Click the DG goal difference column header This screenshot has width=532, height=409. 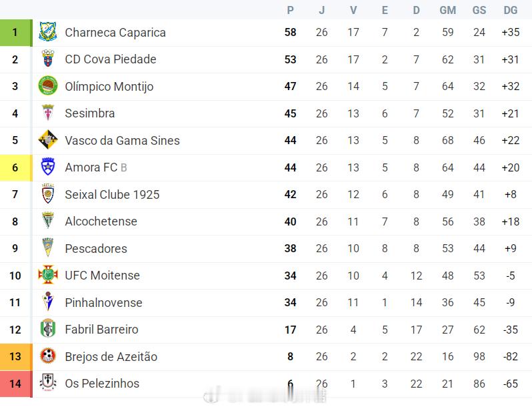[510, 10]
